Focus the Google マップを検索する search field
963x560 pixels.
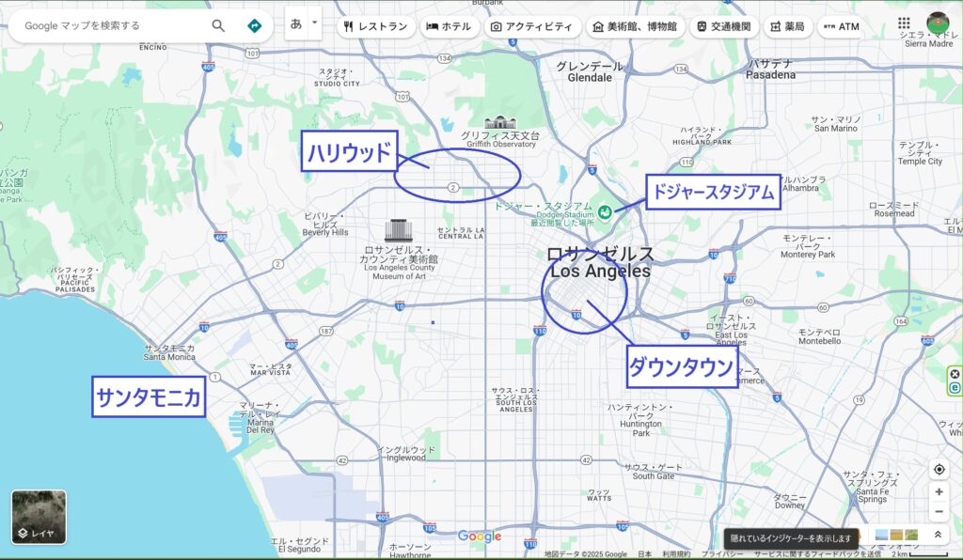pos(114,25)
